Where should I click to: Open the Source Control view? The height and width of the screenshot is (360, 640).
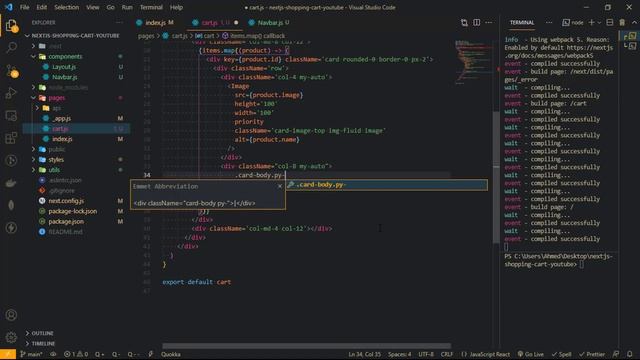pos(11,71)
